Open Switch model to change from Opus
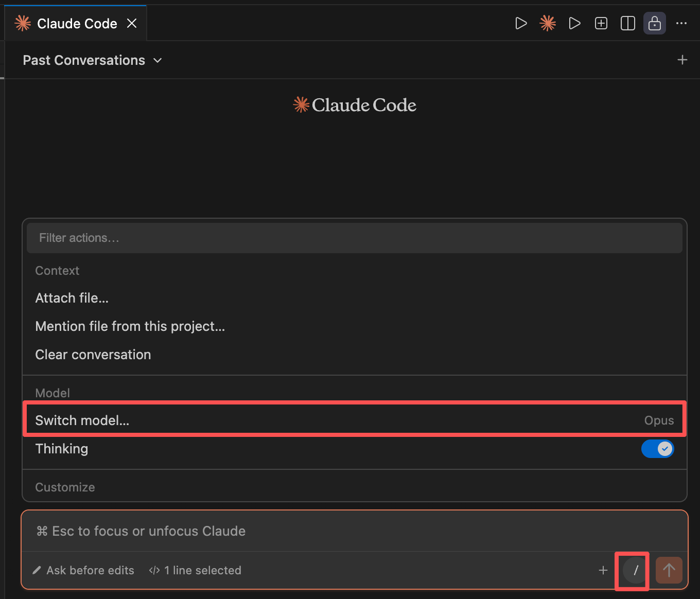700x599 pixels. [82, 420]
